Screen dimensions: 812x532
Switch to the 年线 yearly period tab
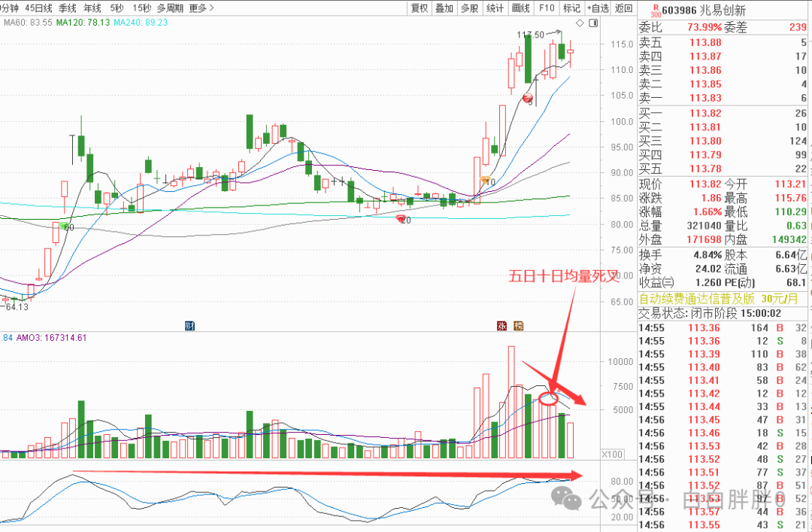pyautogui.click(x=92, y=8)
